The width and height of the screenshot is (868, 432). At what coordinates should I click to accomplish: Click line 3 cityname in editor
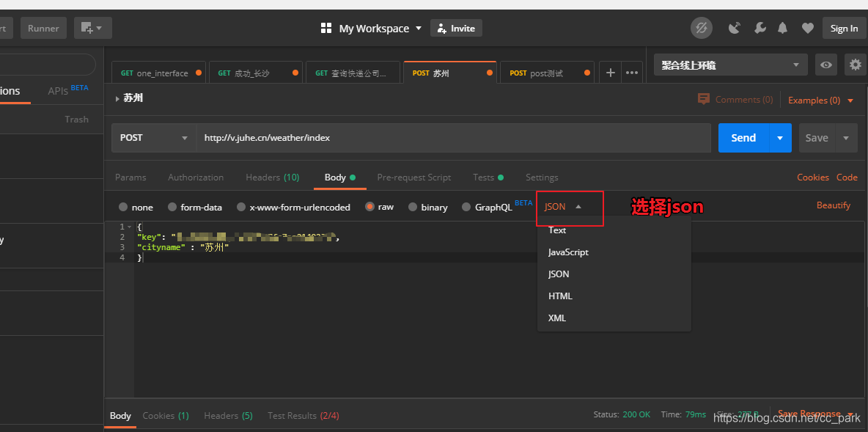click(183, 248)
